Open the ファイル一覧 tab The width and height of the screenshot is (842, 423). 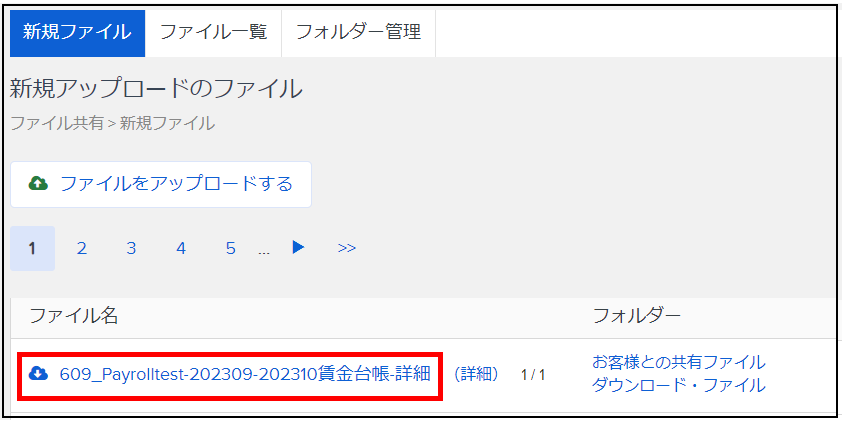pos(213,33)
